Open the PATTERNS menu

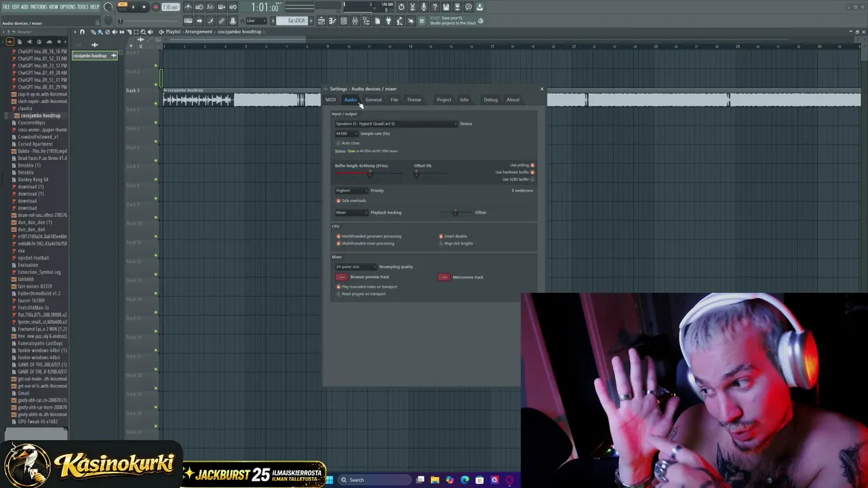coord(39,7)
